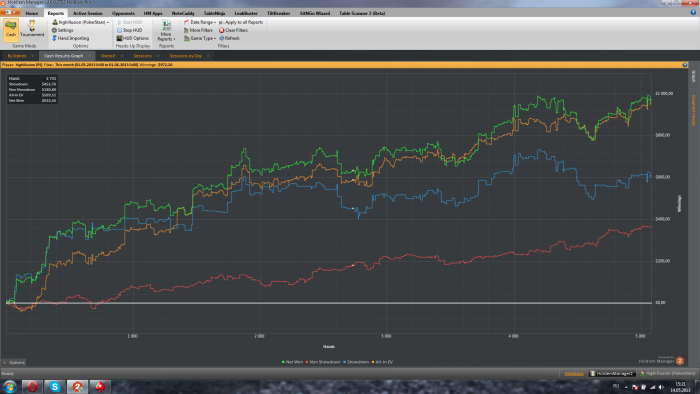Open Windows Start button
This screenshot has width=700, height=394.
9,386
